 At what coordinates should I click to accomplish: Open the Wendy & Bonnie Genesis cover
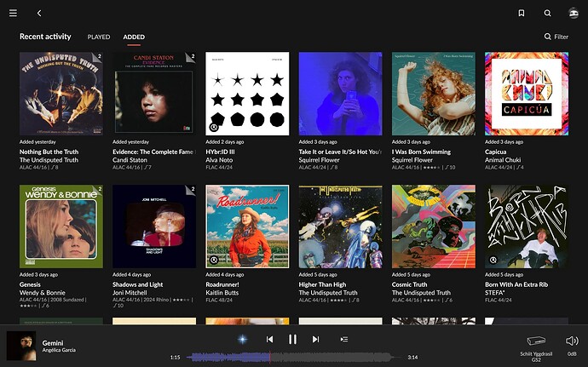click(61, 227)
